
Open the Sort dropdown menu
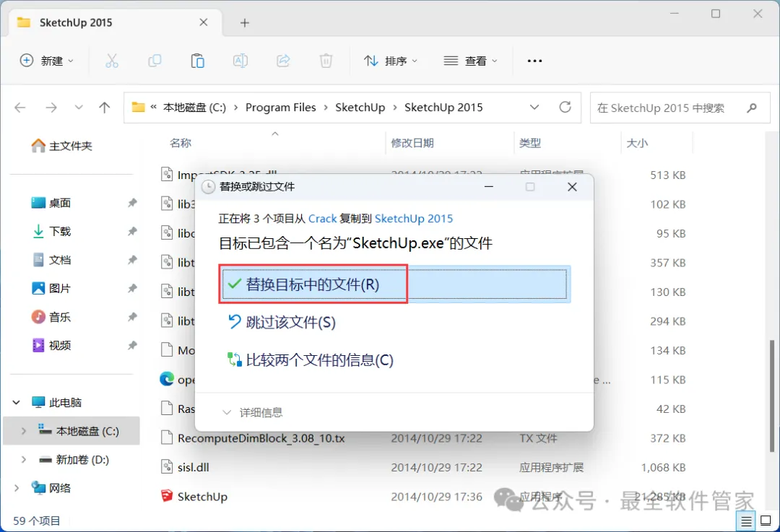(x=391, y=61)
